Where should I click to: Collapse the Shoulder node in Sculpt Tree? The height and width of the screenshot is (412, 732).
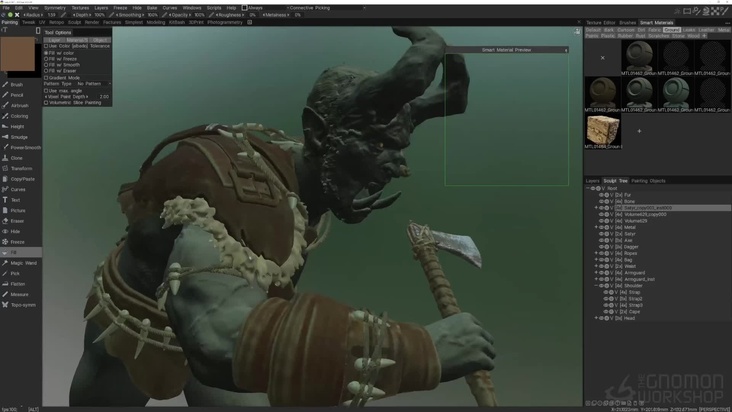tap(596, 286)
